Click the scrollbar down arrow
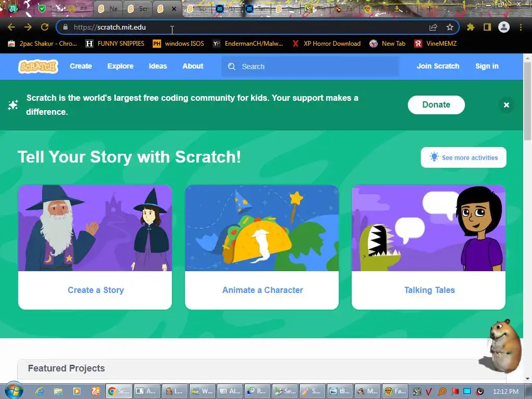 pos(528,379)
